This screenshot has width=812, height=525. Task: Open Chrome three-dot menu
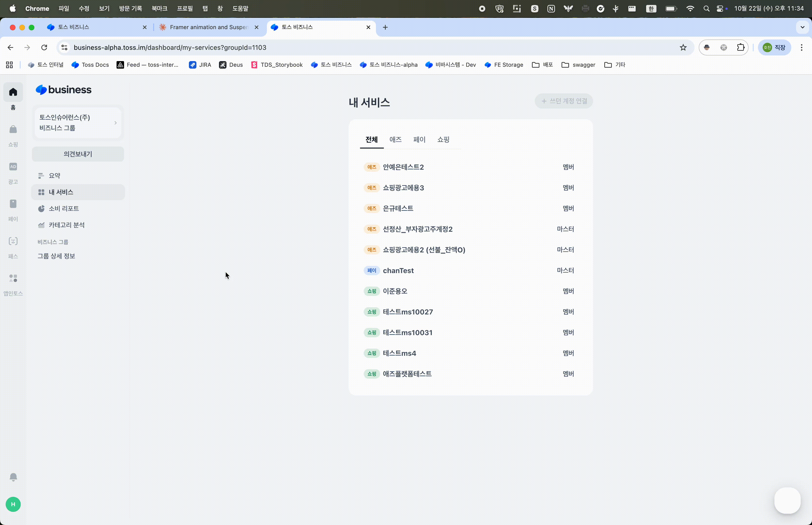tap(801, 47)
